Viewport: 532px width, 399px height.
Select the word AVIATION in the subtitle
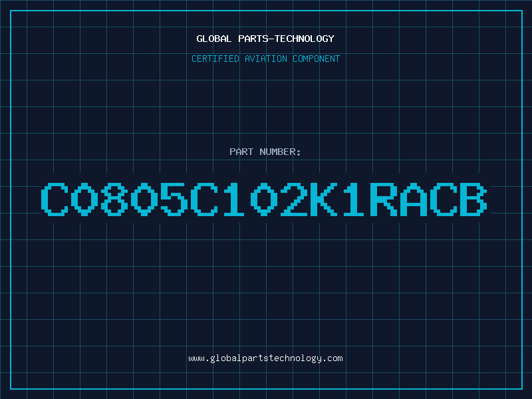[266, 59]
